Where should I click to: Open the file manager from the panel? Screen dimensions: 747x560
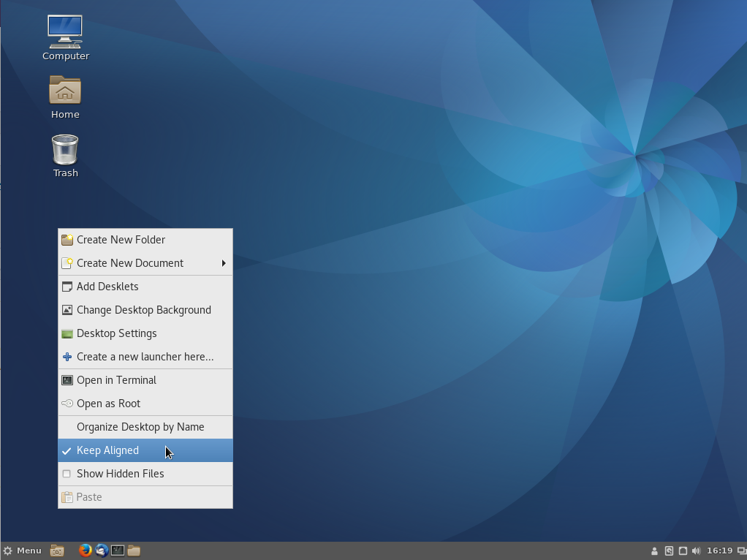[x=134, y=550]
